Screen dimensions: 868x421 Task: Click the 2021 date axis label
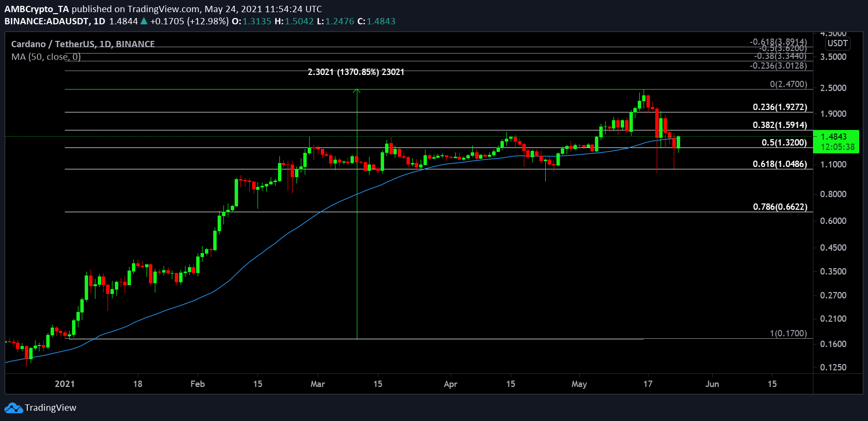(x=65, y=384)
